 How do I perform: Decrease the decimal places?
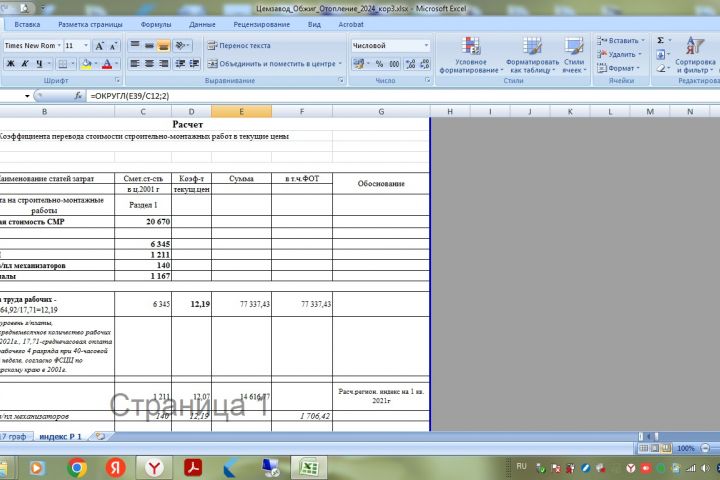(x=425, y=64)
